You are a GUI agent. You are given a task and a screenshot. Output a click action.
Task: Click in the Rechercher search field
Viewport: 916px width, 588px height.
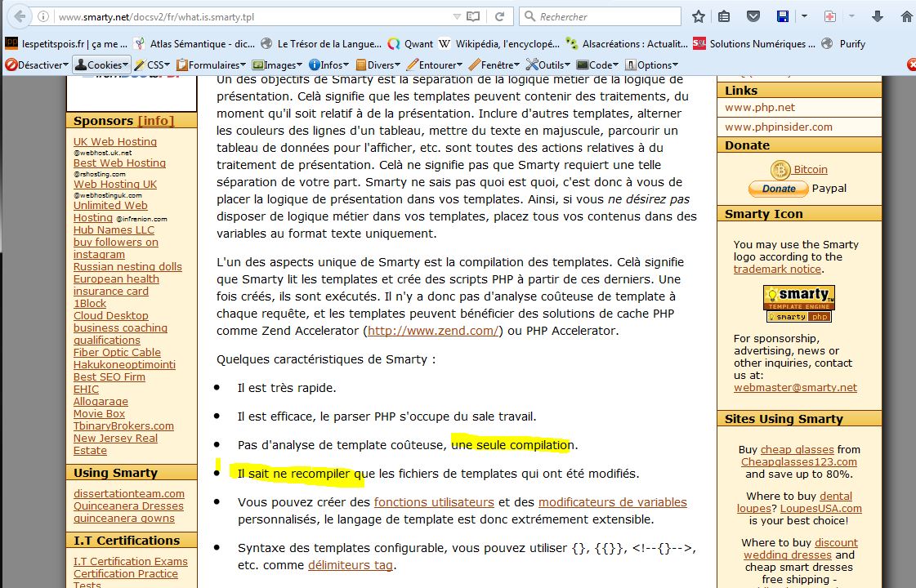(605, 16)
